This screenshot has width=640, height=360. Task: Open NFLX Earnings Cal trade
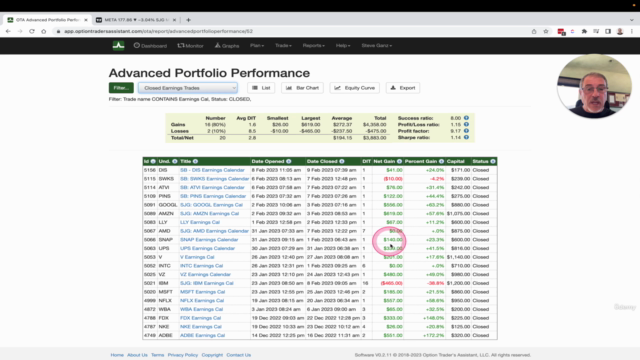202,300
